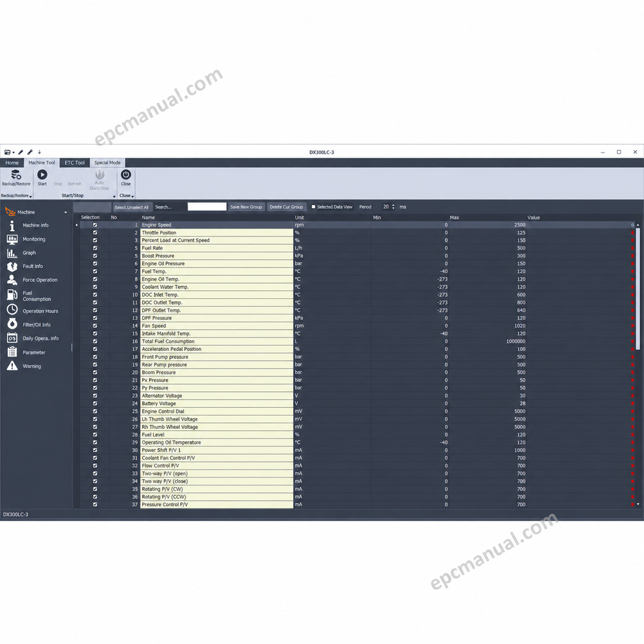
Task: Click the excavator Machine icon in sidebar header
Action: [x=10, y=212]
